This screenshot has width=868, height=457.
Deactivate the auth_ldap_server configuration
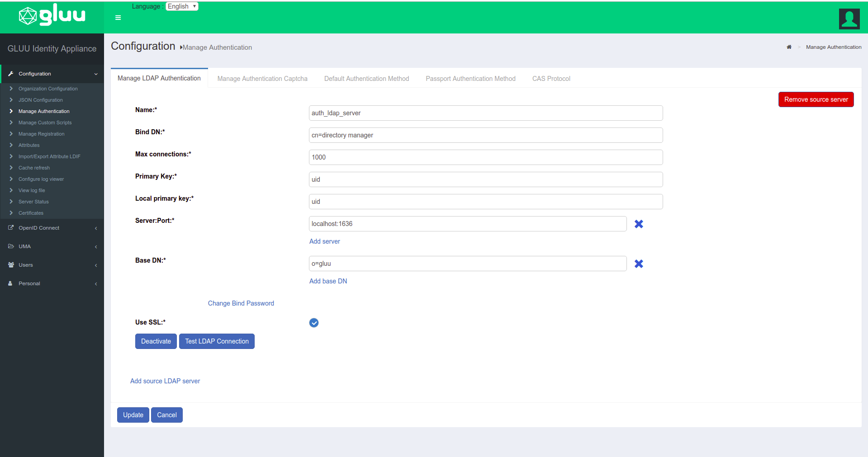point(156,341)
